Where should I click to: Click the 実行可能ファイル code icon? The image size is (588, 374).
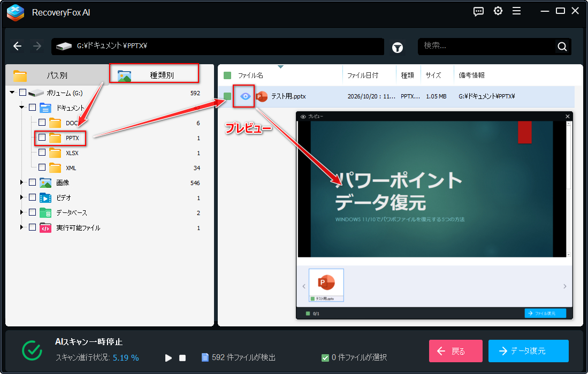(45, 228)
